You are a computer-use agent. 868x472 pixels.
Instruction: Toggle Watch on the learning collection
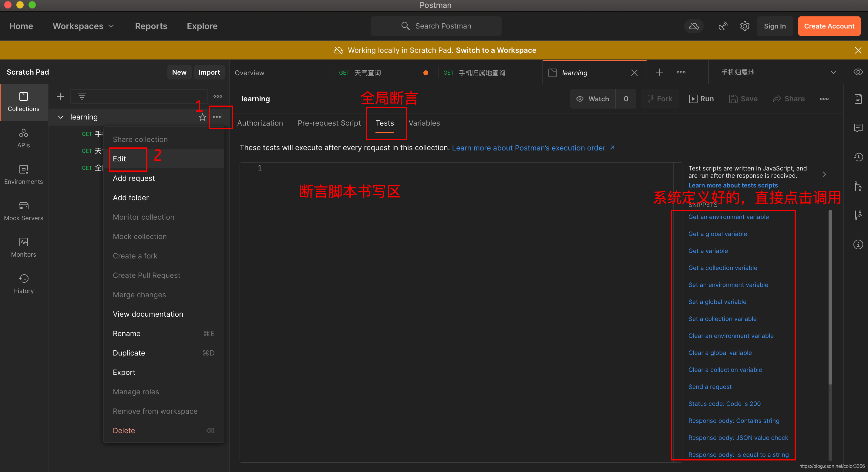tap(593, 99)
